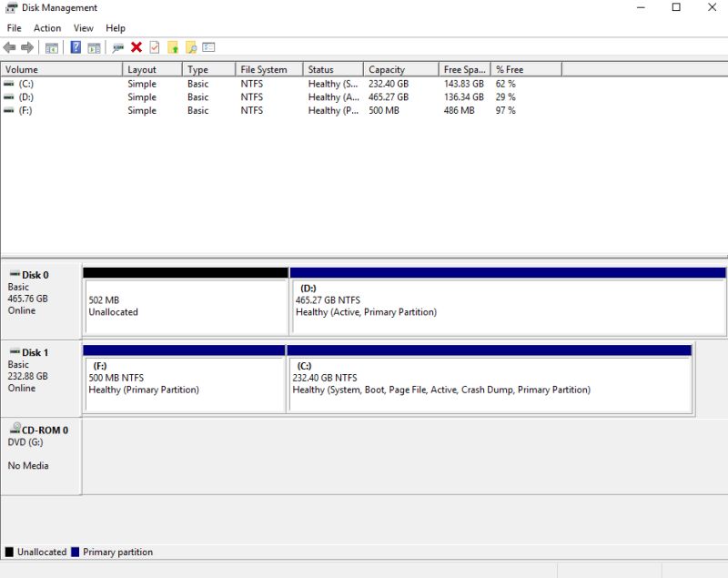Image resolution: width=728 pixels, height=578 pixels.
Task: Toggle the Show/Hide Action Pane icon
Action: (x=96, y=47)
